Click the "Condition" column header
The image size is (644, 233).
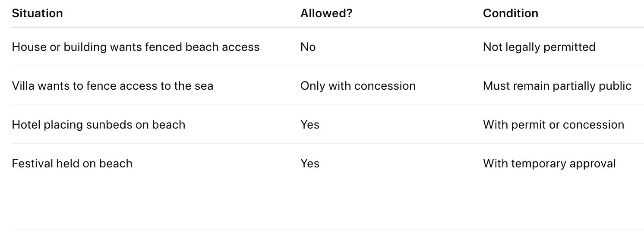510,13
